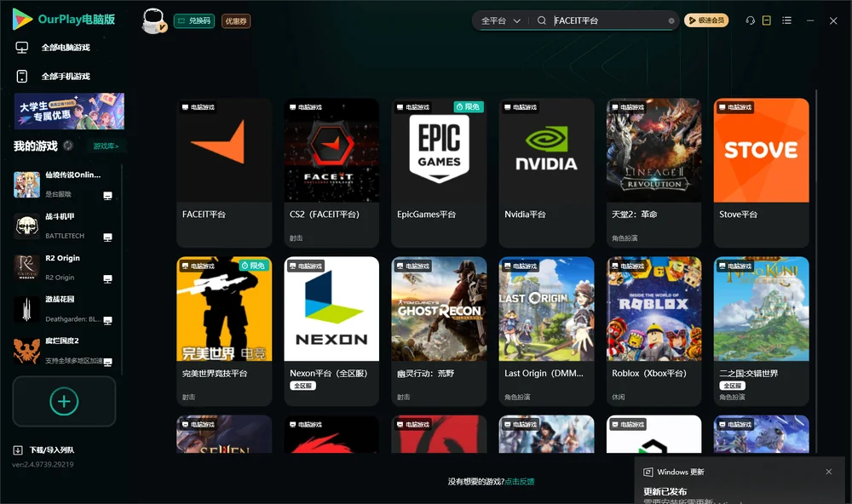The width and height of the screenshot is (852, 504).
Task: Click PC icon on R2 Origin row
Action: (107, 278)
